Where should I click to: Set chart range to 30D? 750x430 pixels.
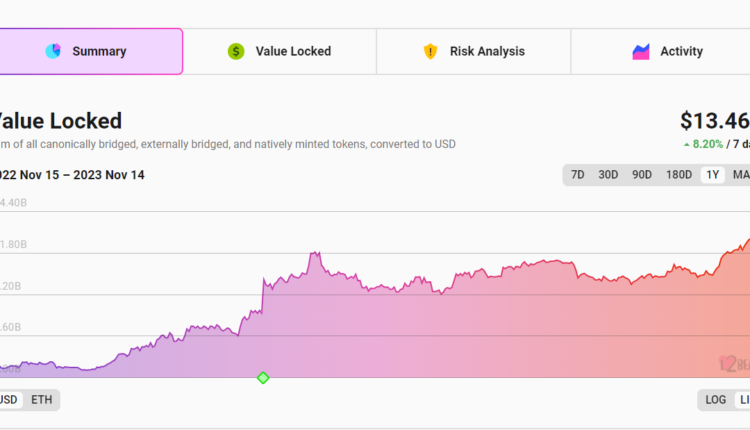608,175
